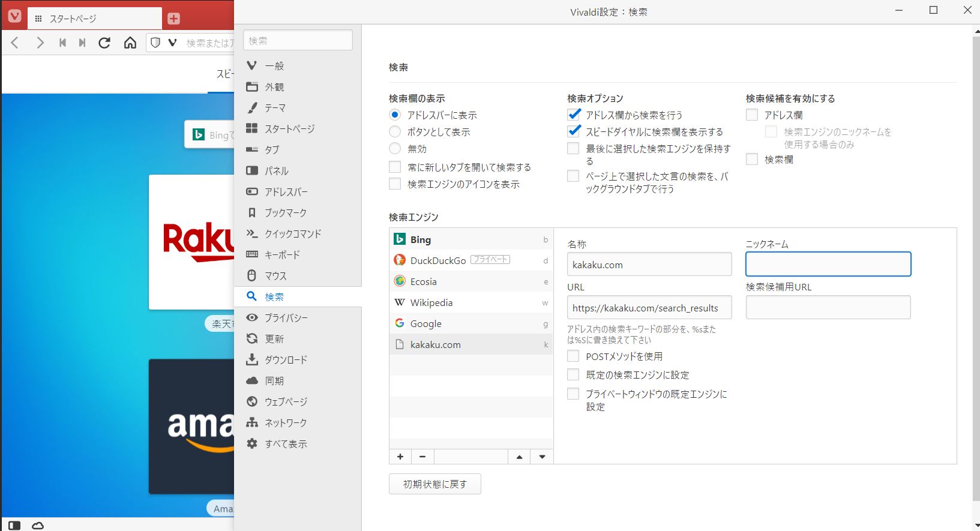Enable 検索エンジンのアイコンを表示 checkbox
The width and height of the screenshot is (980, 531).
(395, 184)
